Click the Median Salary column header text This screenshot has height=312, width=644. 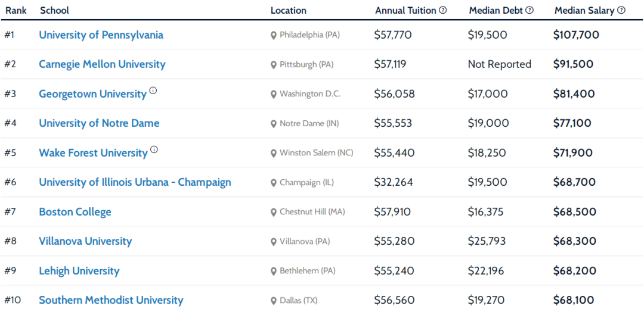[584, 10]
